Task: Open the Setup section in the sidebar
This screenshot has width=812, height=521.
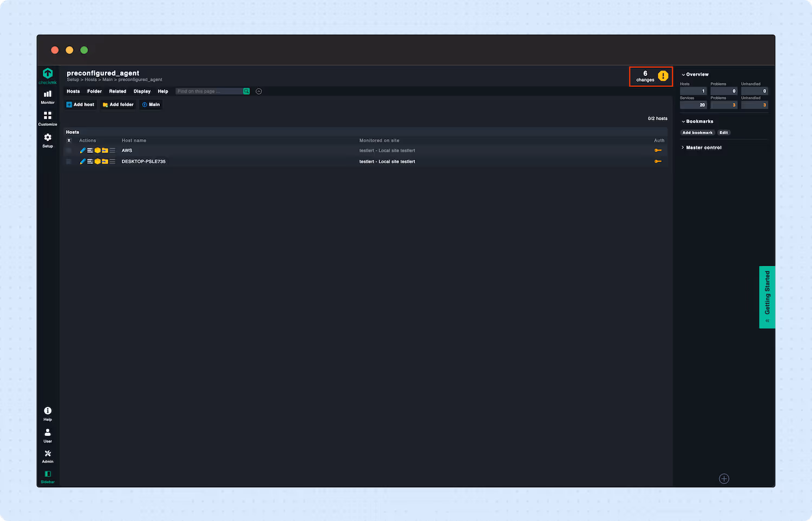Action: pos(47,140)
